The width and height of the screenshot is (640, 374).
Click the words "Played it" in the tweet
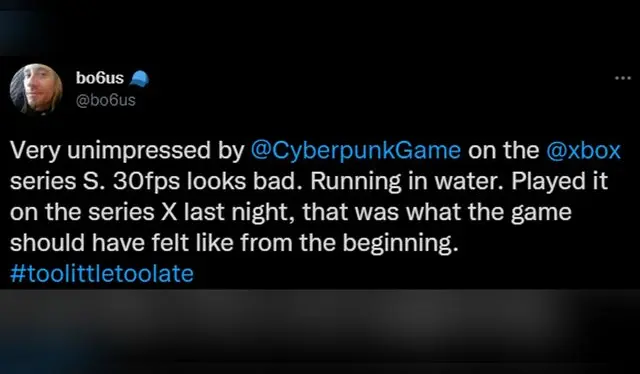tap(560, 182)
